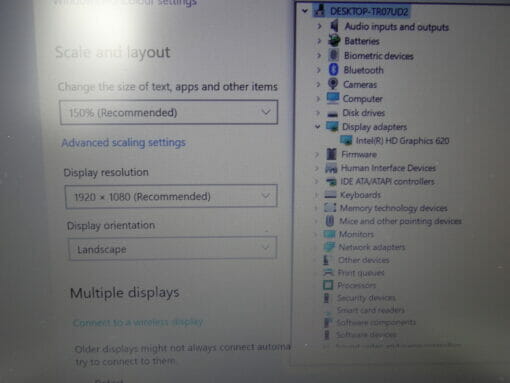Select Human Interface Devices tree item
The height and width of the screenshot is (383, 510).
(x=388, y=168)
